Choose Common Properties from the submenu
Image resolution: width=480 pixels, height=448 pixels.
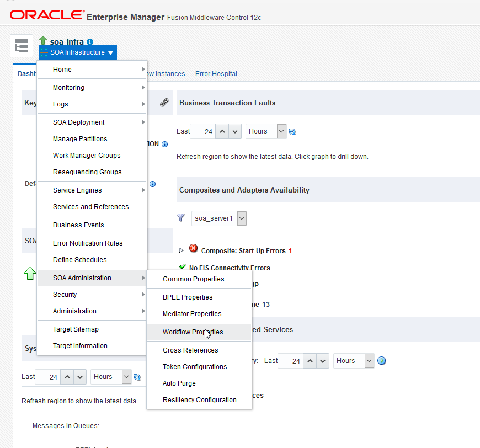tap(199, 279)
